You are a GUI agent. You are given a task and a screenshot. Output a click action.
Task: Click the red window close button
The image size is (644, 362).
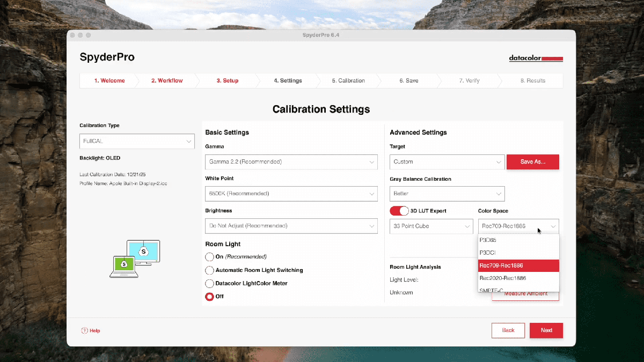click(x=71, y=35)
